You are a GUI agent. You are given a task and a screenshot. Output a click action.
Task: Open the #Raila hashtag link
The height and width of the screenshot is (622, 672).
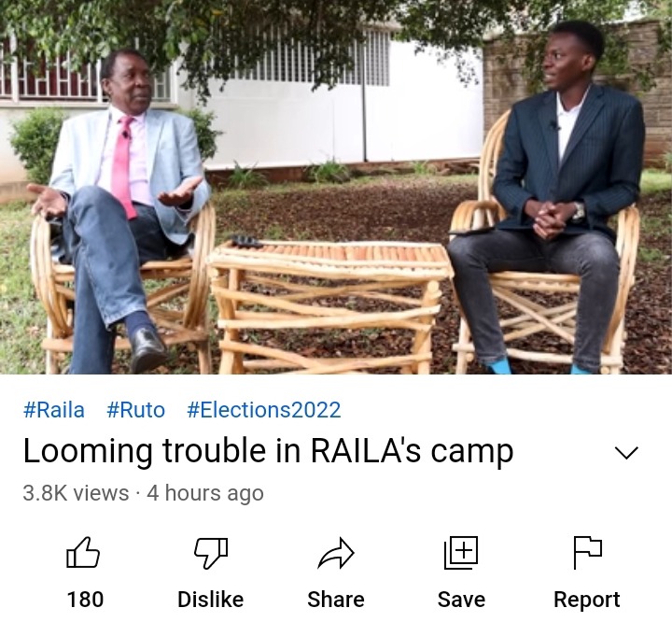pyautogui.click(x=53, y=410)
